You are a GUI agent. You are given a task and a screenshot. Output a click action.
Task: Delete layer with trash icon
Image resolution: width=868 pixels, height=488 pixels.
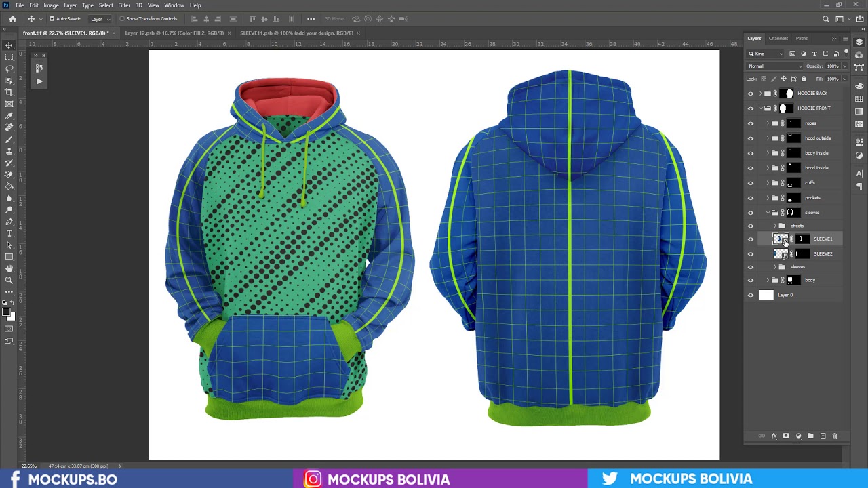[x=835, y=436]
